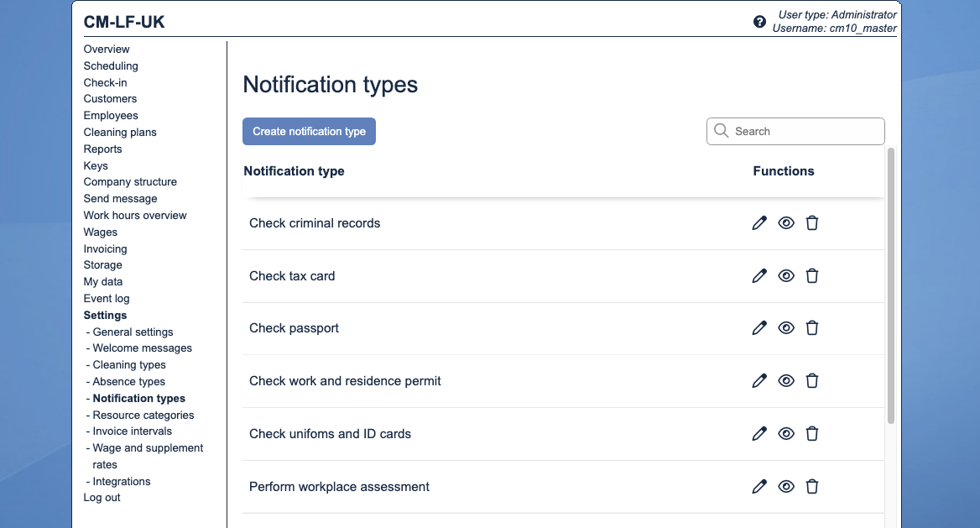The image size is (980, 528).
Task: Click the delete trash icon for Check tax card
Action: tap(812, 275)
